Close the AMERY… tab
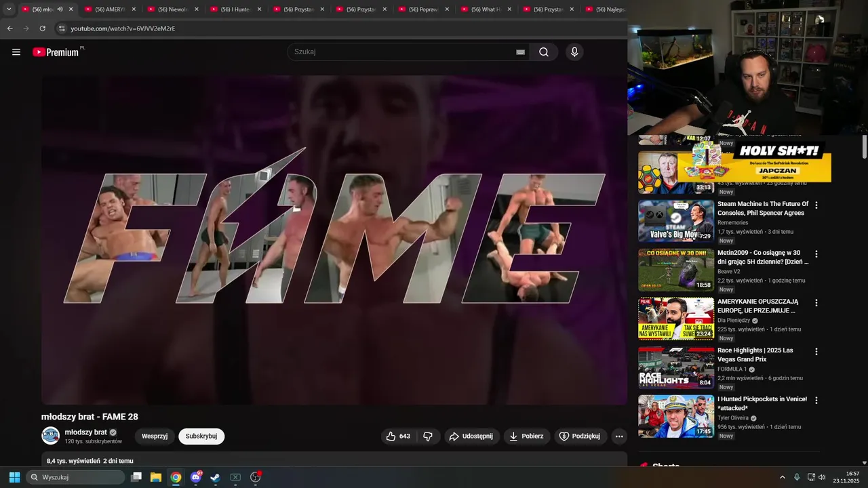The width and height of the screenshot is (868, 488). click(x=134, y=9)
